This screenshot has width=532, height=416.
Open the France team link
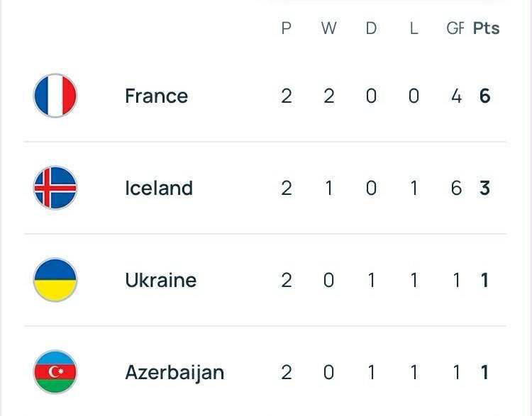157,96
